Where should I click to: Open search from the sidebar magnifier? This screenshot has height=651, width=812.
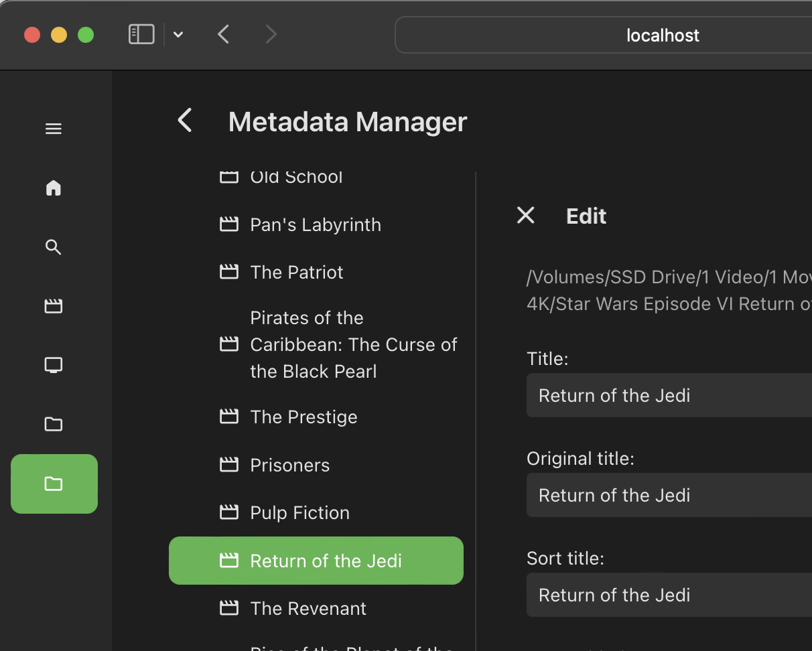pos(54,247)
